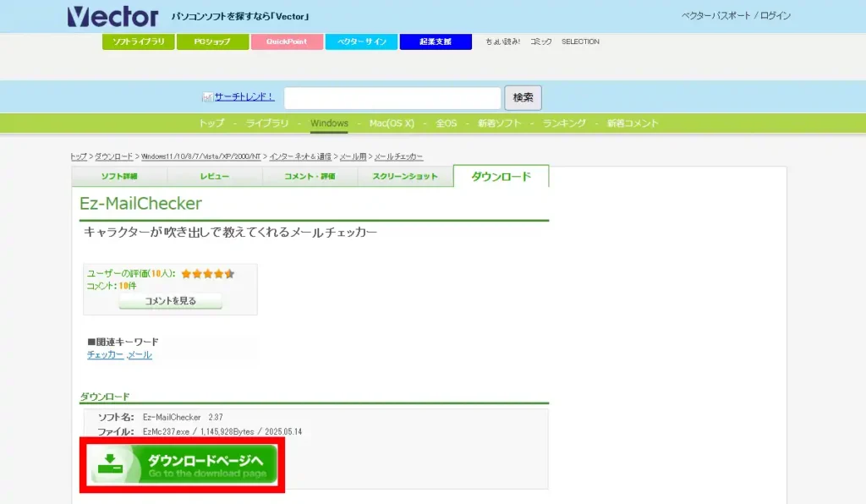Screen dimensions: 866x504
Task: Open PCショップ button
Action: 212,41
